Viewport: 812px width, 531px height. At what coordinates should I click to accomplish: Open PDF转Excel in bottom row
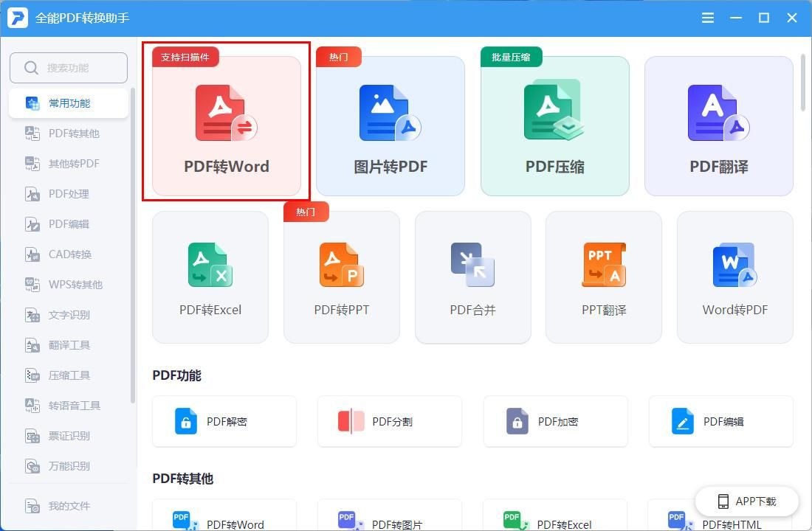555,516
